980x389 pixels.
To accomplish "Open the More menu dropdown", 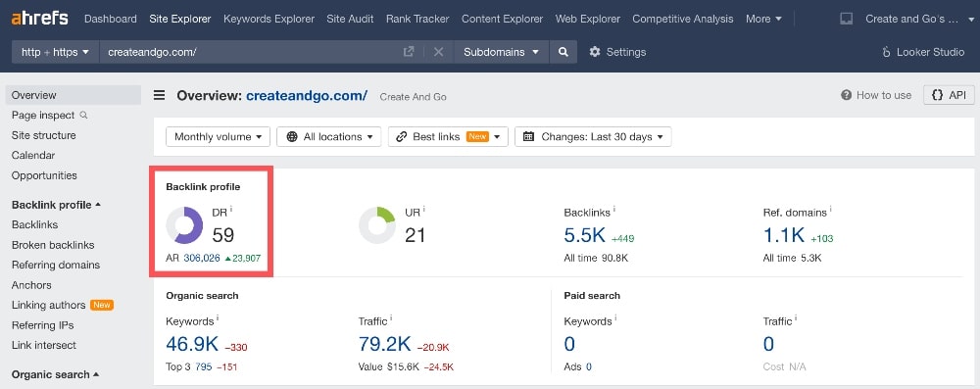I will (763, 19).
